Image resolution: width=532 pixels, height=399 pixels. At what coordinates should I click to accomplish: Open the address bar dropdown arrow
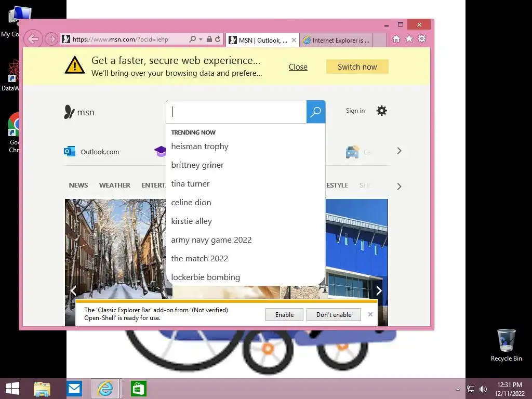(201, 39)
